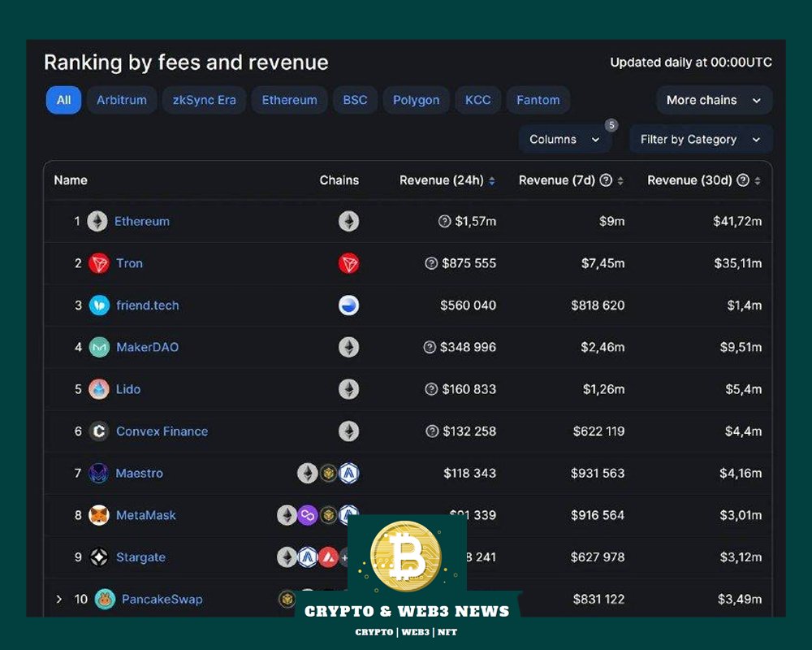Open the Convex Finance link

[162, 431]
